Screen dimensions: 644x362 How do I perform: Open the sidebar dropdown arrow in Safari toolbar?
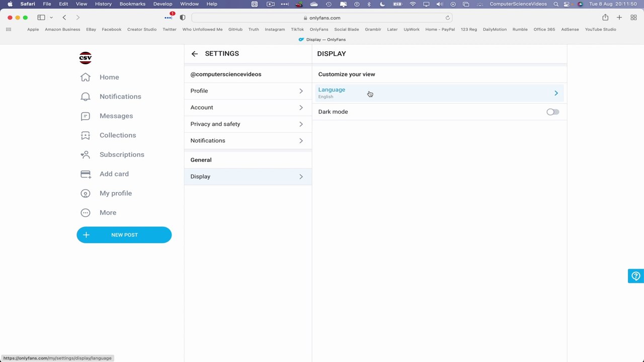click(x=51, y=18)
